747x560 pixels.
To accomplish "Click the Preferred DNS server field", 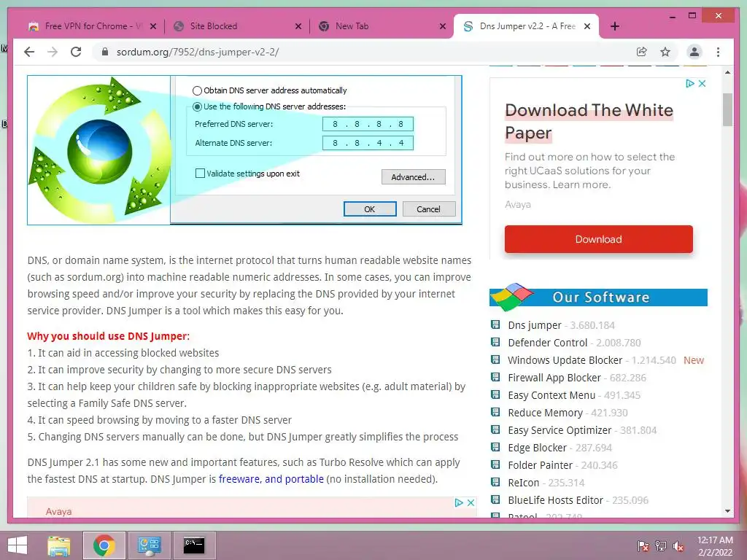I will click(368, 124).
